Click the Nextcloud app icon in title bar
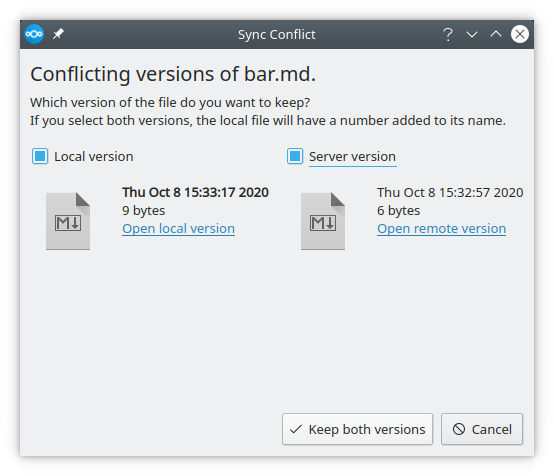Viewport: 554px width, 476px height. coord(34,34)
